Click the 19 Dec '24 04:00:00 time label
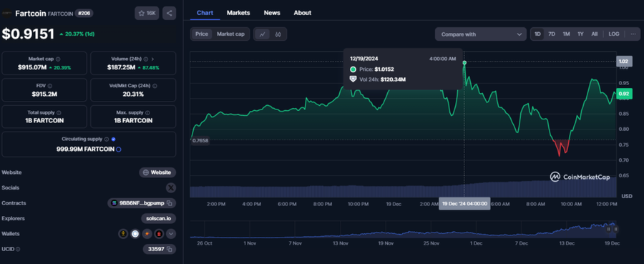The height and width of the screenshot is (264, 644). point(464,204)
